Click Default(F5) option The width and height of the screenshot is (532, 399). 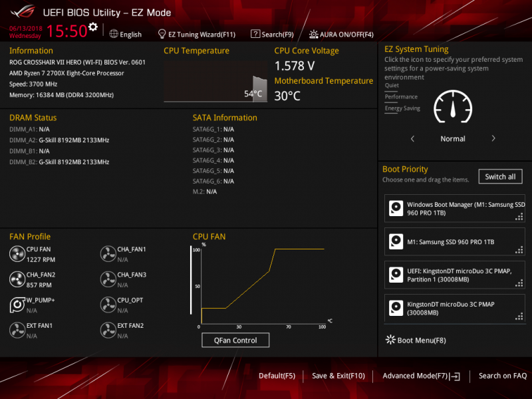pyautogui.click(x=277, y=376)
